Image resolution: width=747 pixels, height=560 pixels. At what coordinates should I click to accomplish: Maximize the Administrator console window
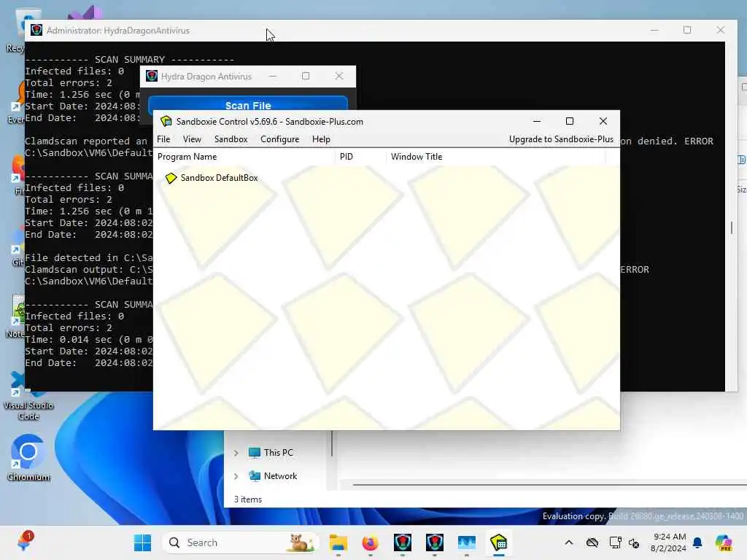(x=687, y=30)
